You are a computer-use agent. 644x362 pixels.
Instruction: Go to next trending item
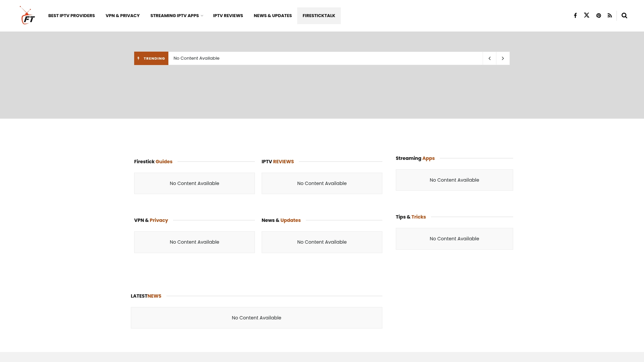(503, 58)
